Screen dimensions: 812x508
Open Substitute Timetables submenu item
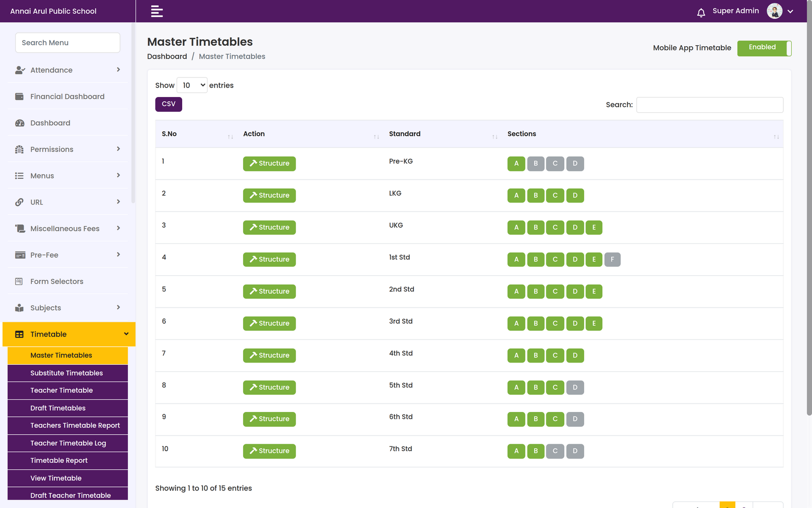(x=68, y=373)
